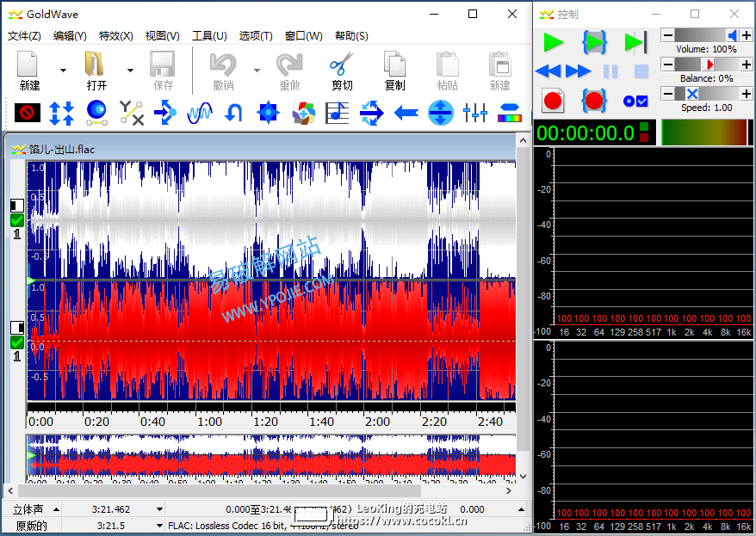Image resolution: width=756 pixels, height=536 pixels.
Task: Start recording with the plain red record button
Action: pyautogui.click(x=553, y=101)
